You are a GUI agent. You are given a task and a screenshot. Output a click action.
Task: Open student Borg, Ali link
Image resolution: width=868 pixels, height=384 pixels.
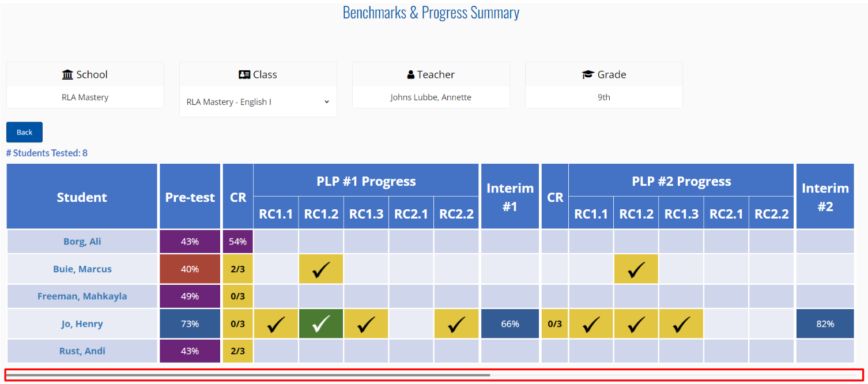click(82, 242)
